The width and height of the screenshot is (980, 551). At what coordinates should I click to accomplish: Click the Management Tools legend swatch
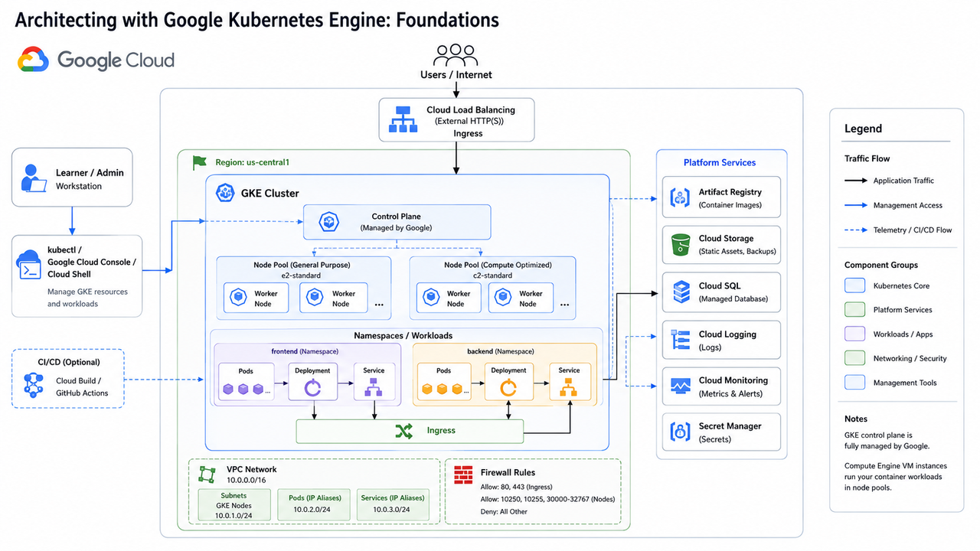(854, 383)
